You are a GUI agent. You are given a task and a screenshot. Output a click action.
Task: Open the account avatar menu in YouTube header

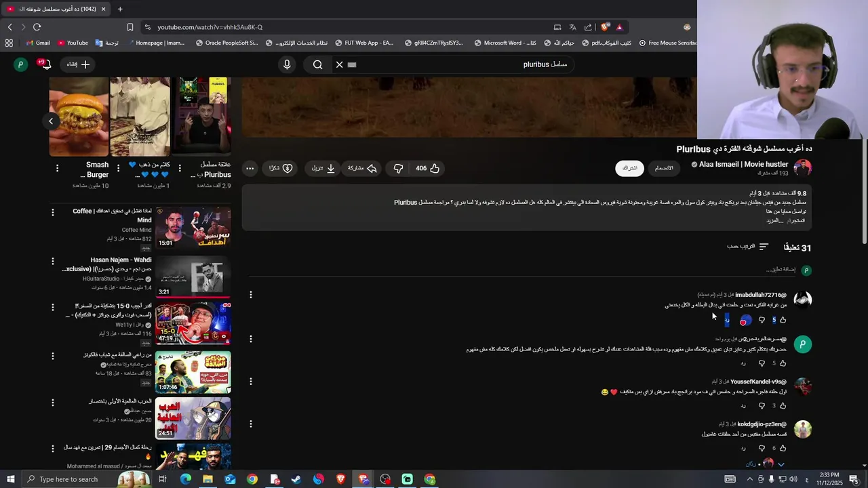point(21,64)
